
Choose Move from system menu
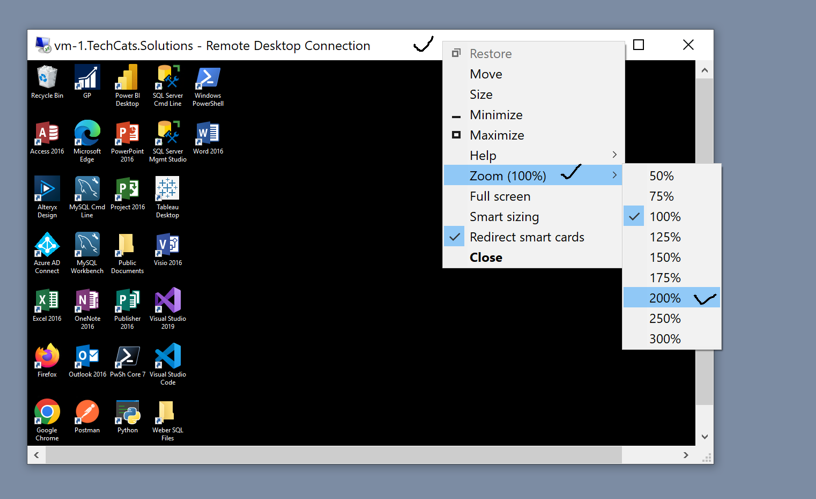[x=532, y=74]
